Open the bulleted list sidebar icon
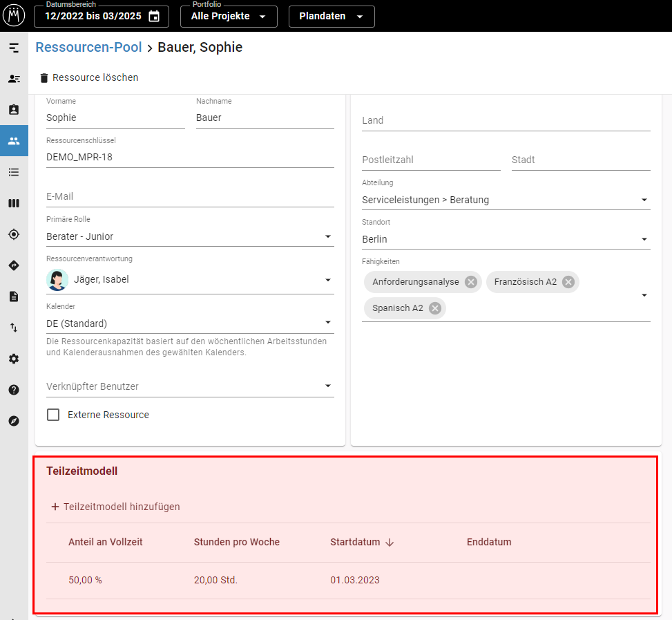 (x=14, y=172)
